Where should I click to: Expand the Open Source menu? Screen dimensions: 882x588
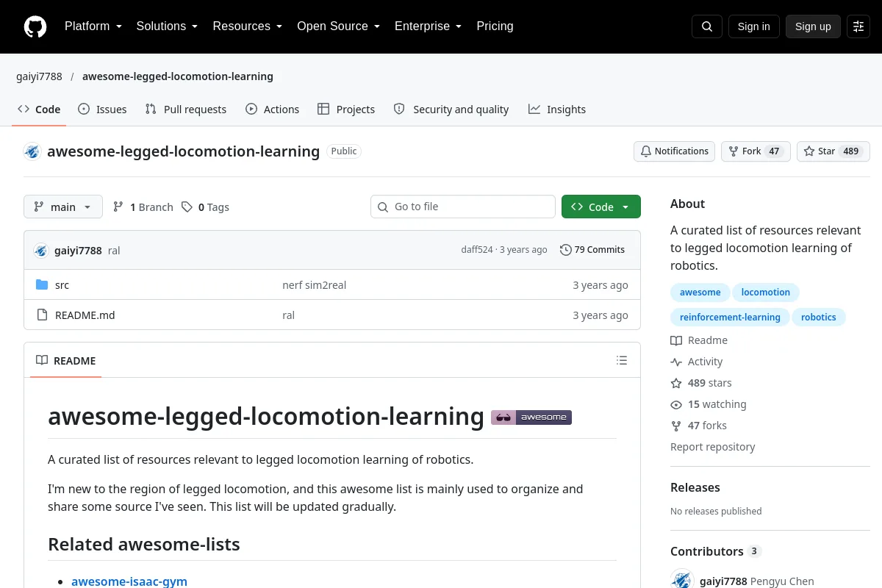(x=339, y=26)
